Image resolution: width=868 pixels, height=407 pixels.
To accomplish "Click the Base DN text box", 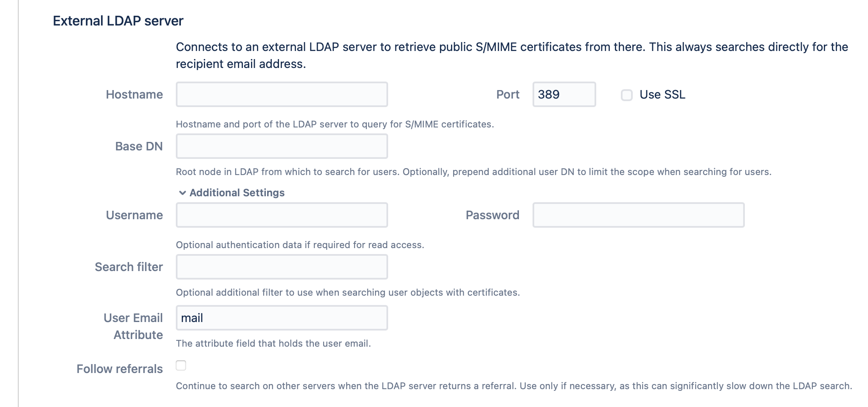I will (x=282, y=146).
